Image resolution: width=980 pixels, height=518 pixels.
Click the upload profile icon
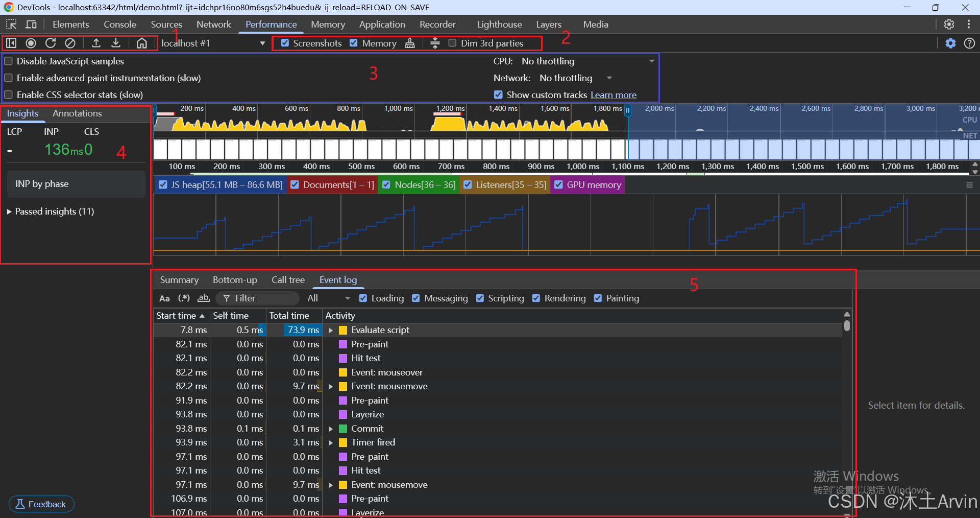click(96, 43)
